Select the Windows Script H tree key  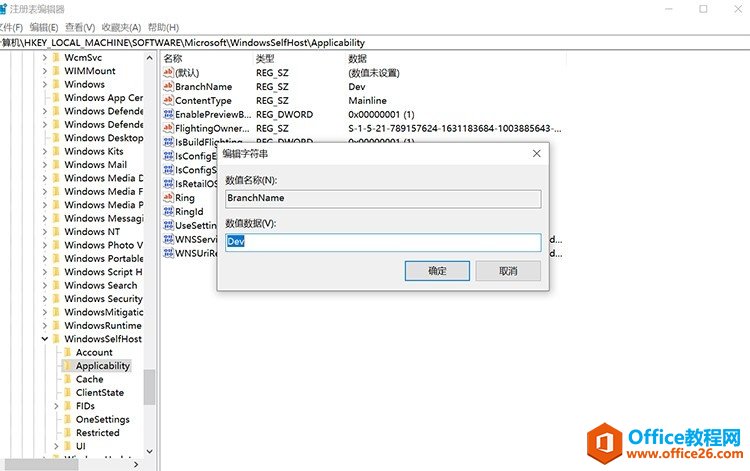pyautogui.click(x=103, y=272)
